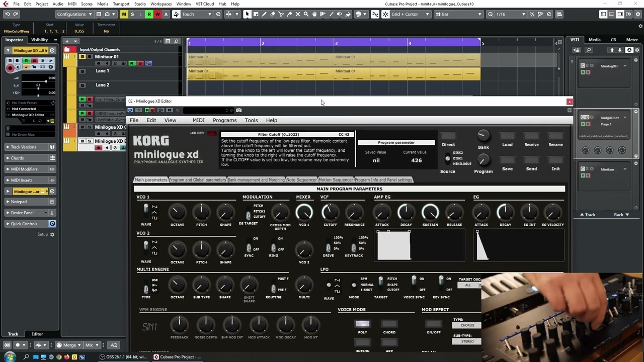Open the Find Tracks search icon

[x=176, y=41]
